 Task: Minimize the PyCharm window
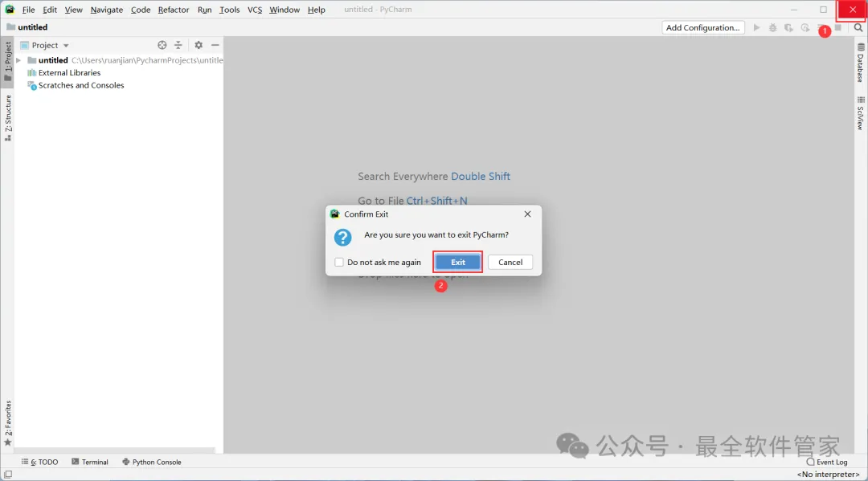point(794,10)
